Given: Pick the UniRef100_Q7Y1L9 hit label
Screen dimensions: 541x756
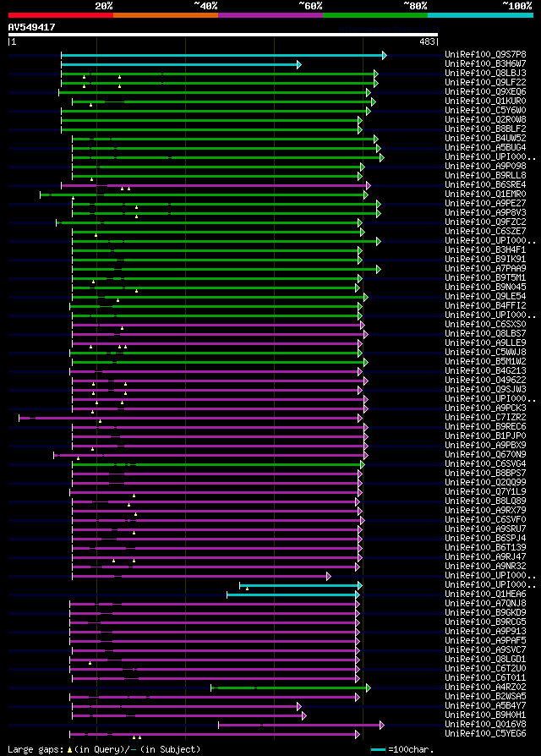Looking at the screenshot, I should click(x=485, y=491).
